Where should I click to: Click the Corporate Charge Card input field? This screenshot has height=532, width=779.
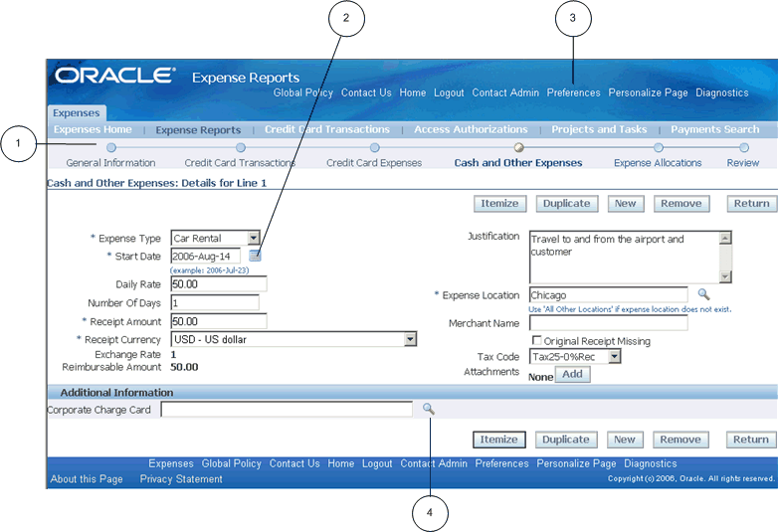pyautogui.click(x=287, y=410)
